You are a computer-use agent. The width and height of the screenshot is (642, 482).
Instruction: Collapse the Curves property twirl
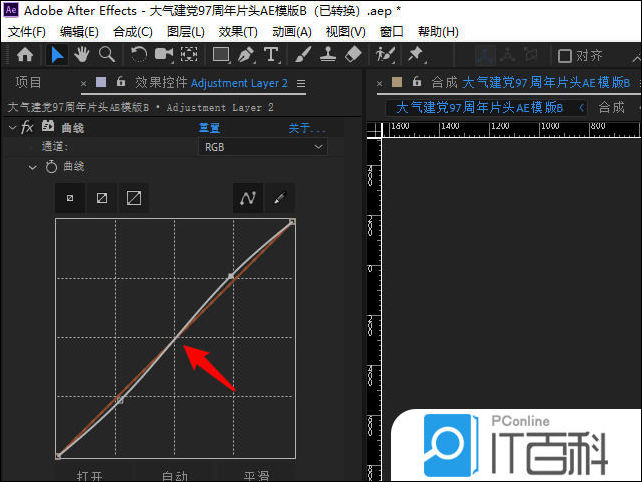[32, 167]
